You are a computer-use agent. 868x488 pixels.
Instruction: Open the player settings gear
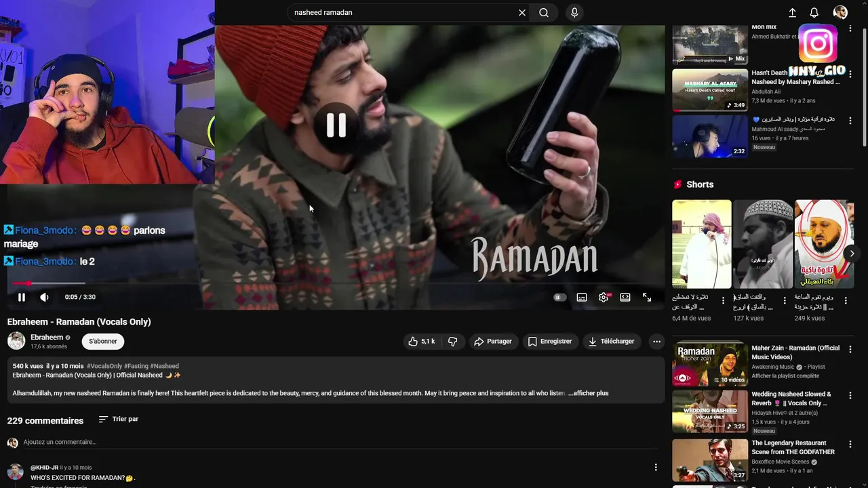click(604, 297)
